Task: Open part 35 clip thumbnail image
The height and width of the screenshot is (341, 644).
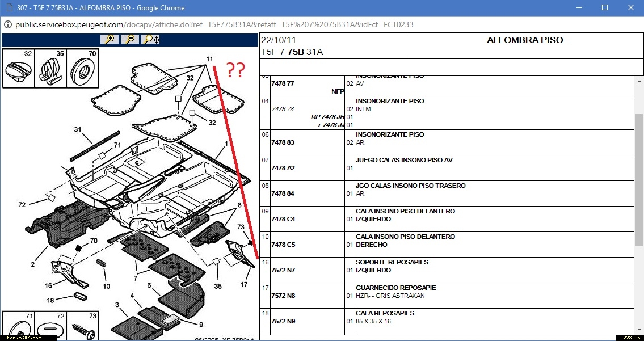Action: (x=50, y=69)
